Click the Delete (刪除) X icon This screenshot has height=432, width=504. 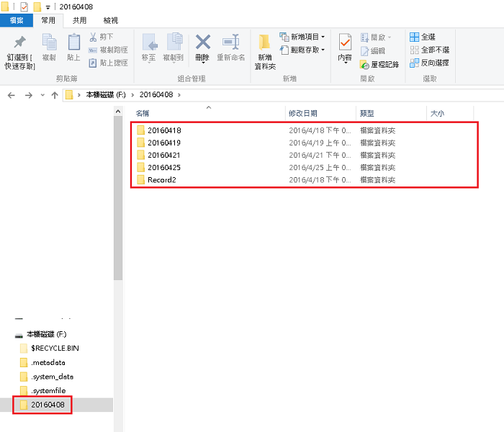click(x=202, y=43)
